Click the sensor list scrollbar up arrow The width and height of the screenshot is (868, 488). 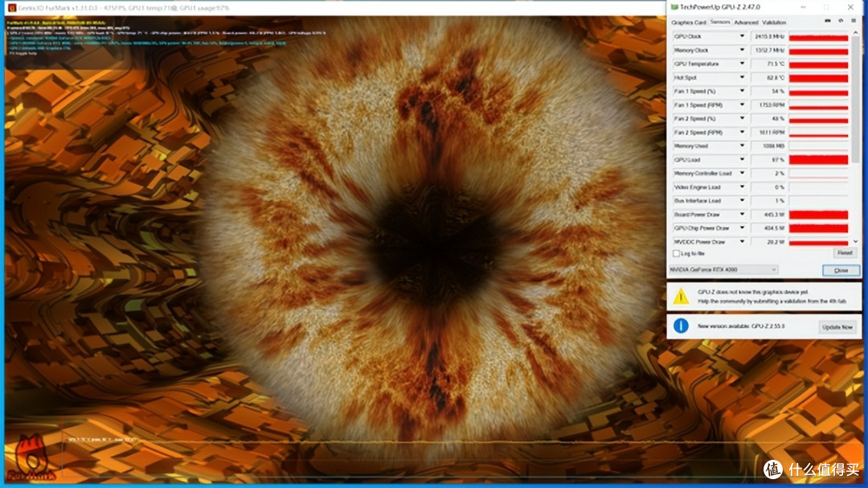point(856,33)
